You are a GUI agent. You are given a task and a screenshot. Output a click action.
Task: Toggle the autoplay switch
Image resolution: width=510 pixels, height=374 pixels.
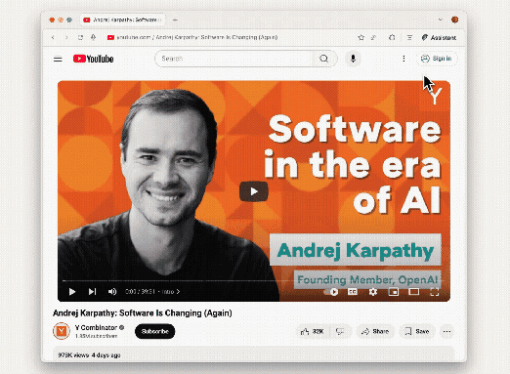coord(331,292)
